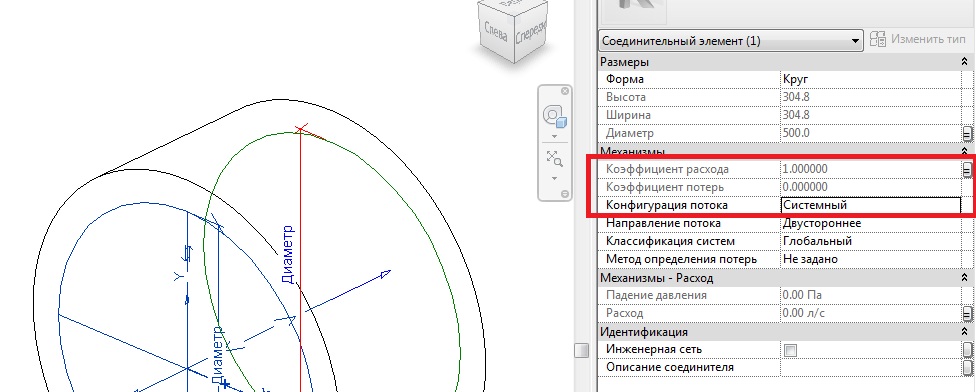Image resolution: width=976 pixels, height=392 pixels.
Task: Click the associate parameter button beside Описание соединителя
Action: click(x=967, y=368)
